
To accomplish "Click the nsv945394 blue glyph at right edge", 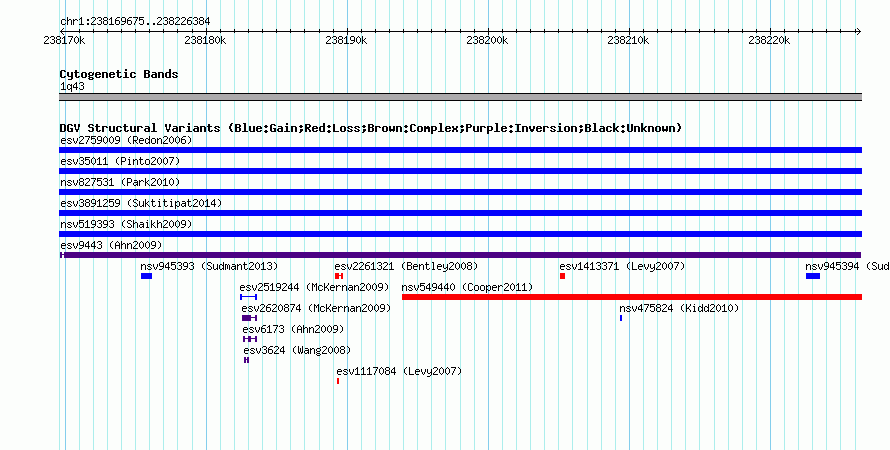I will click(x=813, y=276).
